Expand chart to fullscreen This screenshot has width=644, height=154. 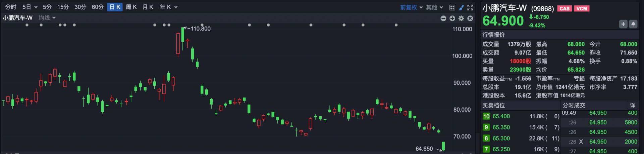[x=470, y=7]
